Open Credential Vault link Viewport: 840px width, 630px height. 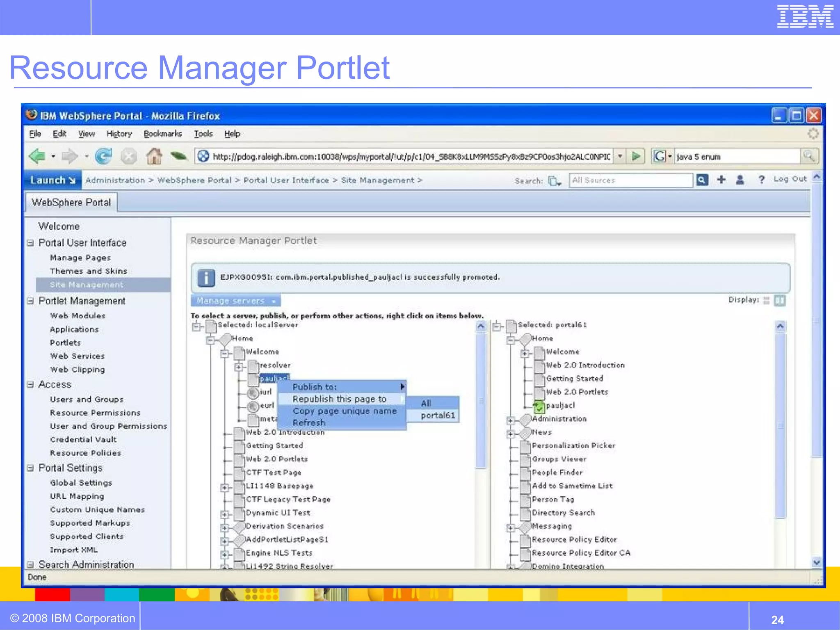pos(83,440)
